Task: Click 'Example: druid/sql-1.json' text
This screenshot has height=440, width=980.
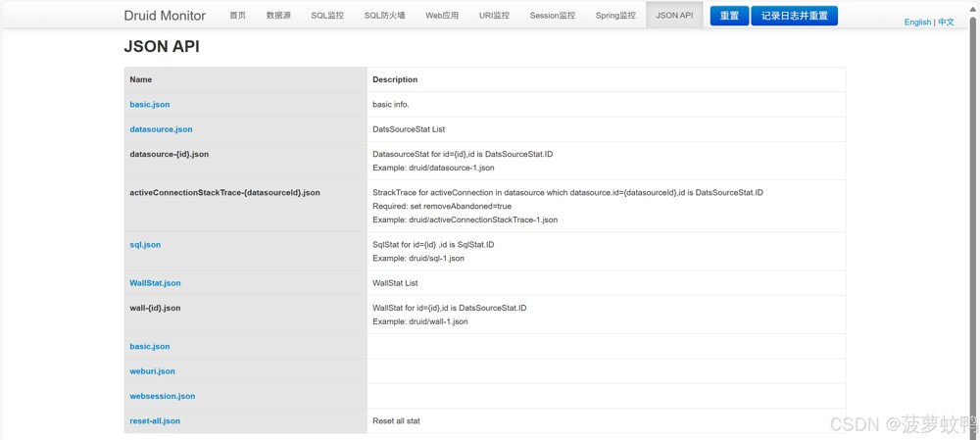Action: (x=418, y=258)
